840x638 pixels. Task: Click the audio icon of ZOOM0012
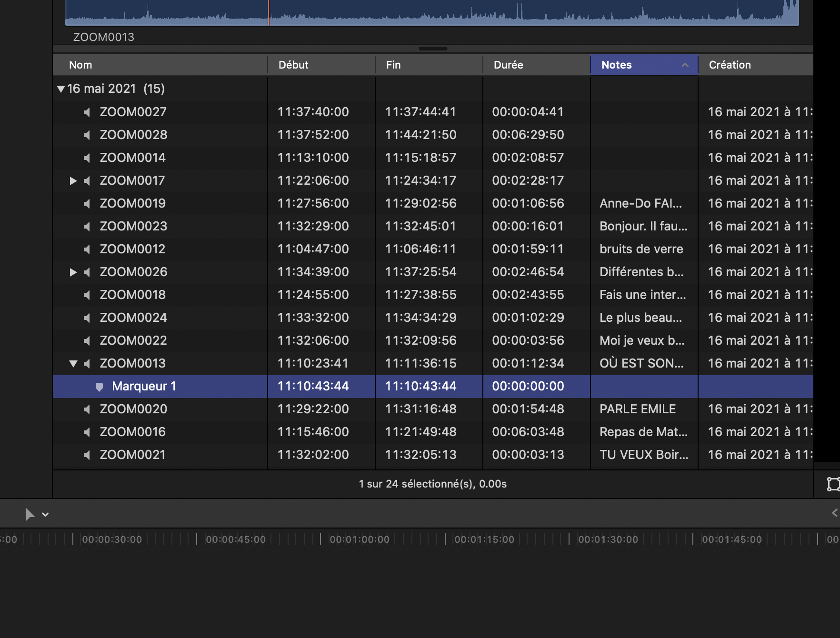(x=87, y=249)
